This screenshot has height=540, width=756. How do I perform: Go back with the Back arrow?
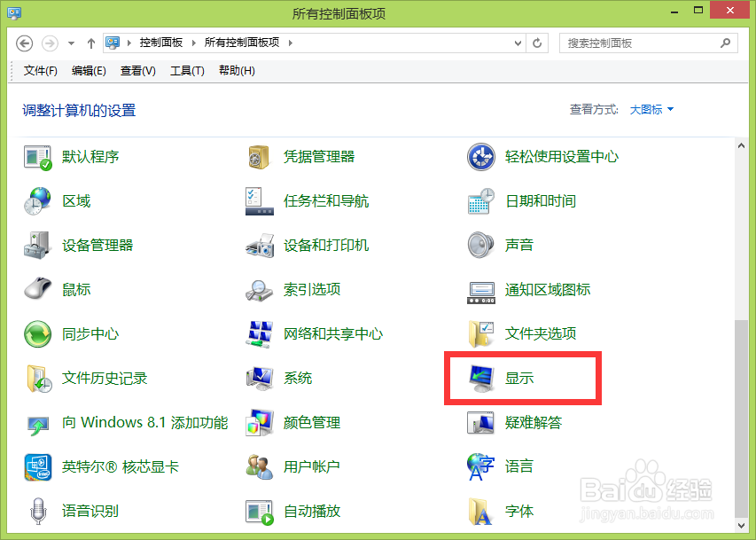point(25,43)
